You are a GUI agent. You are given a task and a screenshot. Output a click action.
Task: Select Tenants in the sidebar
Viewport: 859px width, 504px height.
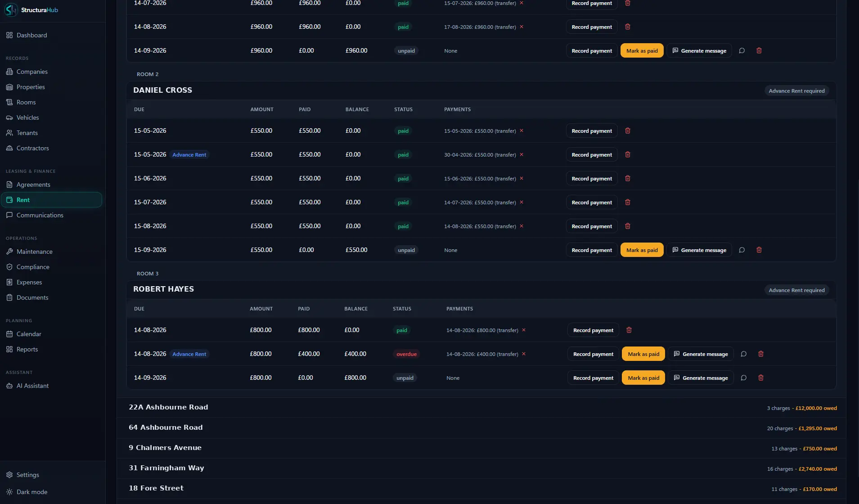click(27, 133)
